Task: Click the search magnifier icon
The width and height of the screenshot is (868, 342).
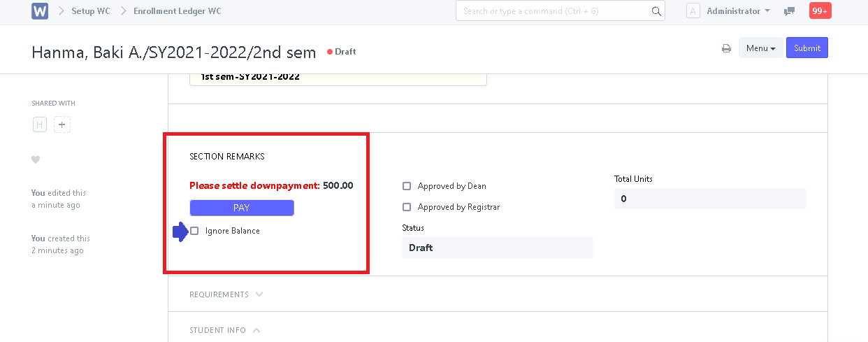Action: point(656,11)
